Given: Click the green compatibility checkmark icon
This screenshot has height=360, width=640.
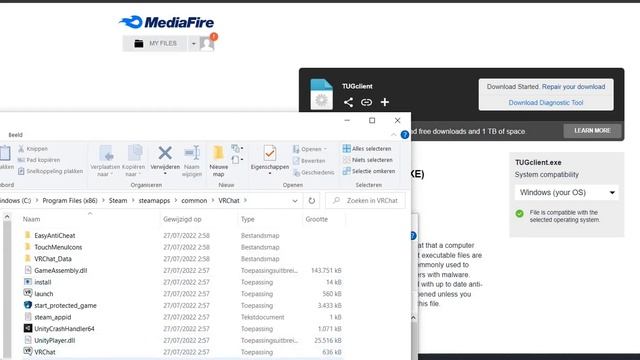Looking at the screenshot, I should [x=519, y=213].
